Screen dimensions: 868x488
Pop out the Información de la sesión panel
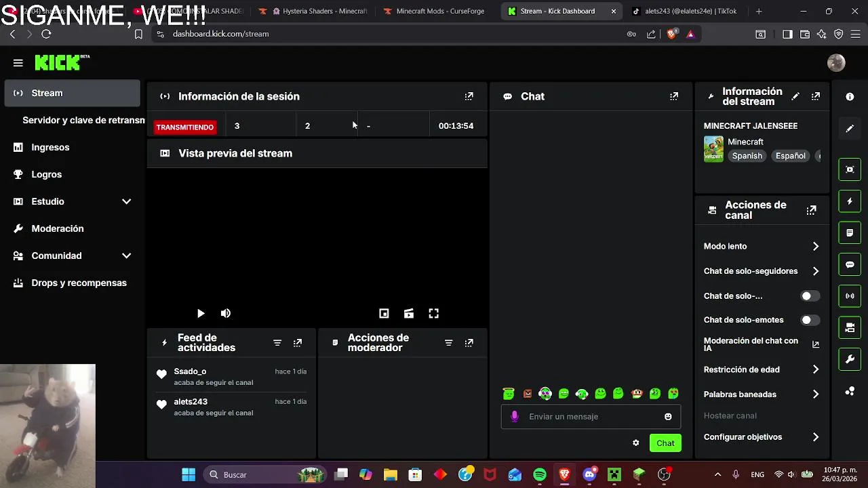[469, 96]
